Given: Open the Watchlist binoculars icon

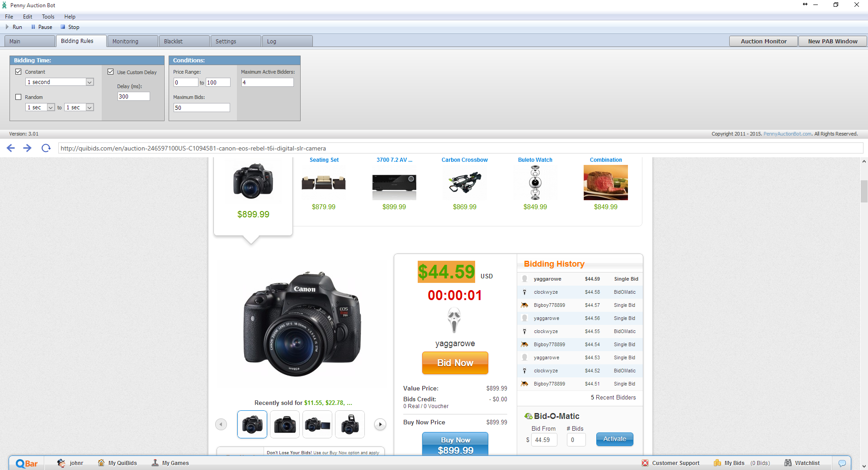Looking at the screenshot, I should pos(788,463).
